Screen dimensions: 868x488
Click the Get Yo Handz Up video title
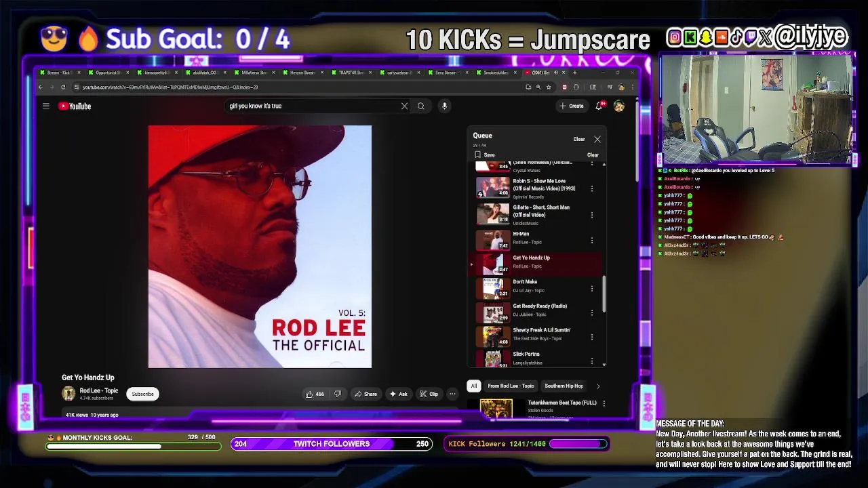88,378
